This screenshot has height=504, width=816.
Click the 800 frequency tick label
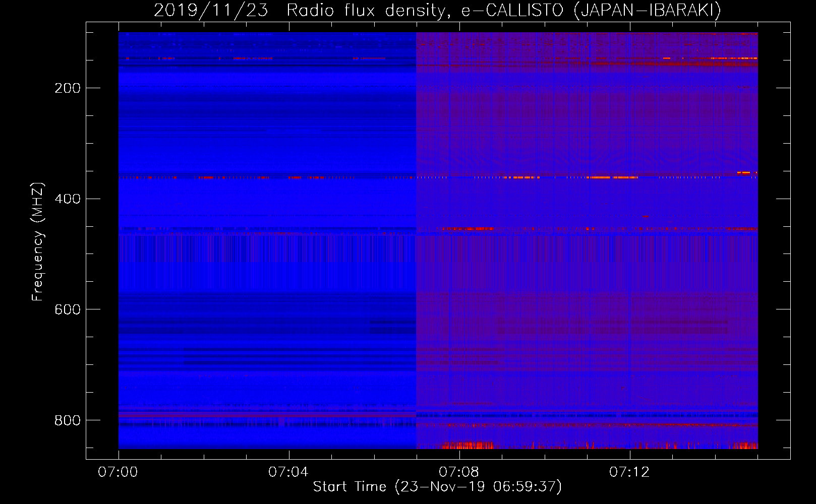point(68,420)
